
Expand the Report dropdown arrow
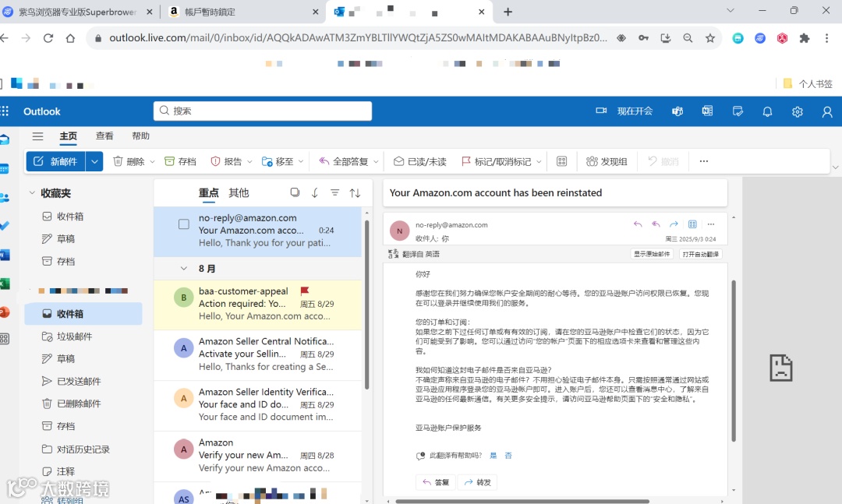(x=251, y=161)
